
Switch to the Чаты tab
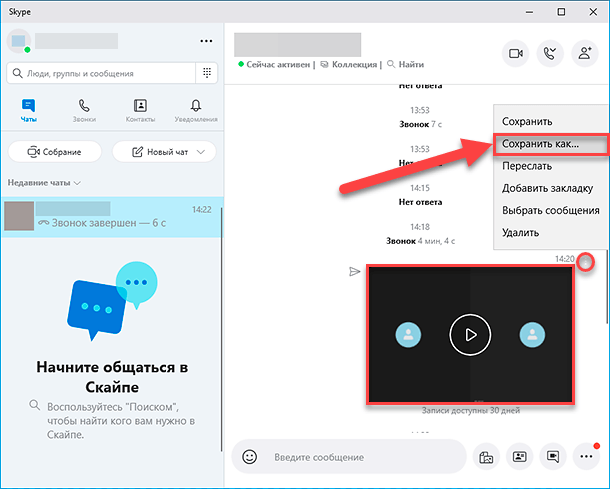click(x=28, y=110)
